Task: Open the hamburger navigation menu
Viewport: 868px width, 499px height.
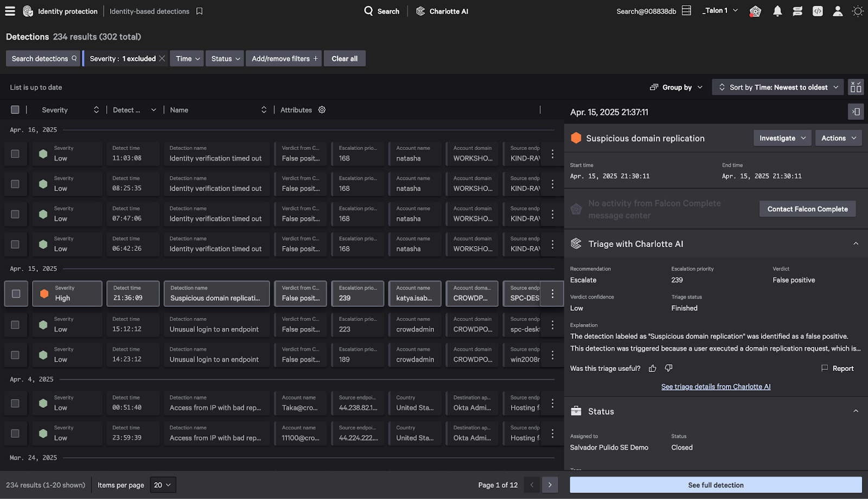Action: coord(10,11)
